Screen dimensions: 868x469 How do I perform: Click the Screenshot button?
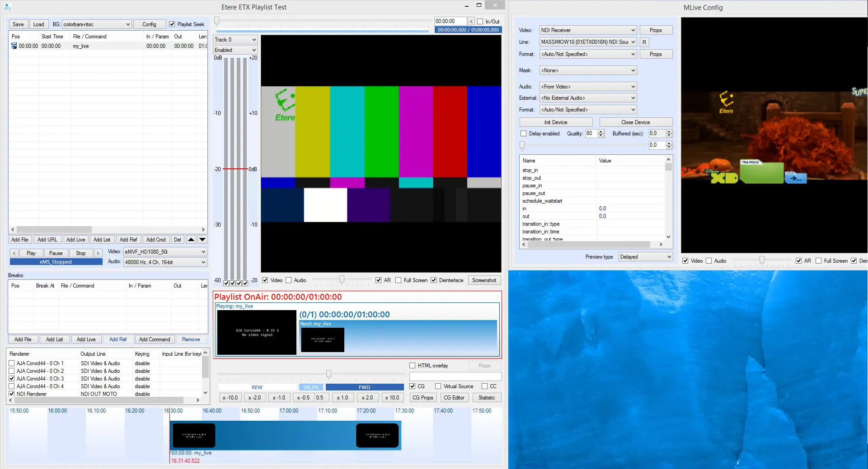tap(484, 280)
